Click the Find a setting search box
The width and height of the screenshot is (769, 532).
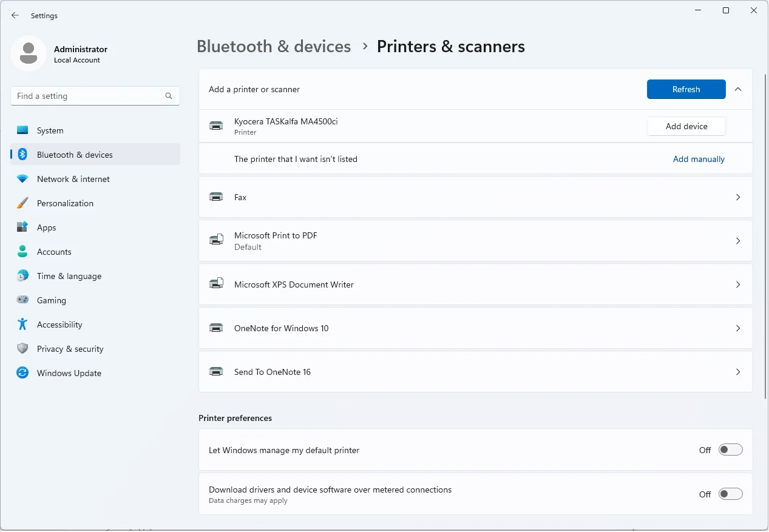click(88, 96)
